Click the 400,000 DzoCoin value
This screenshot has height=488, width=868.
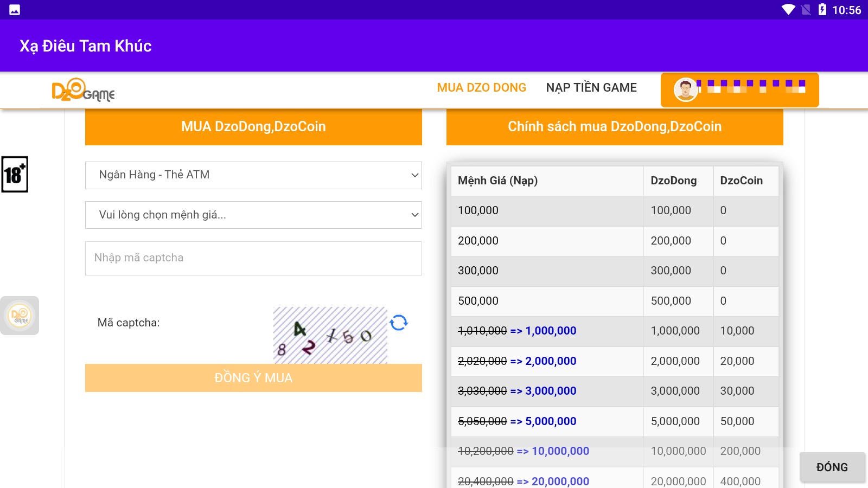coord(740,481)
